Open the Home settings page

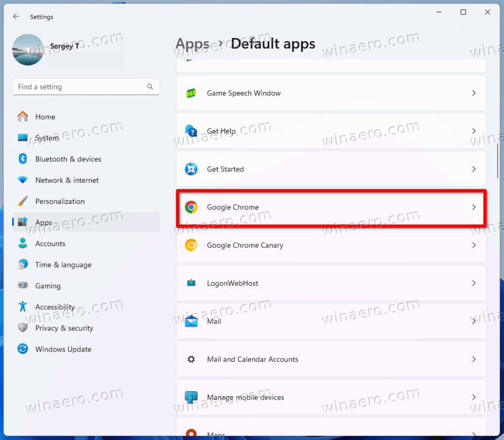86,116
